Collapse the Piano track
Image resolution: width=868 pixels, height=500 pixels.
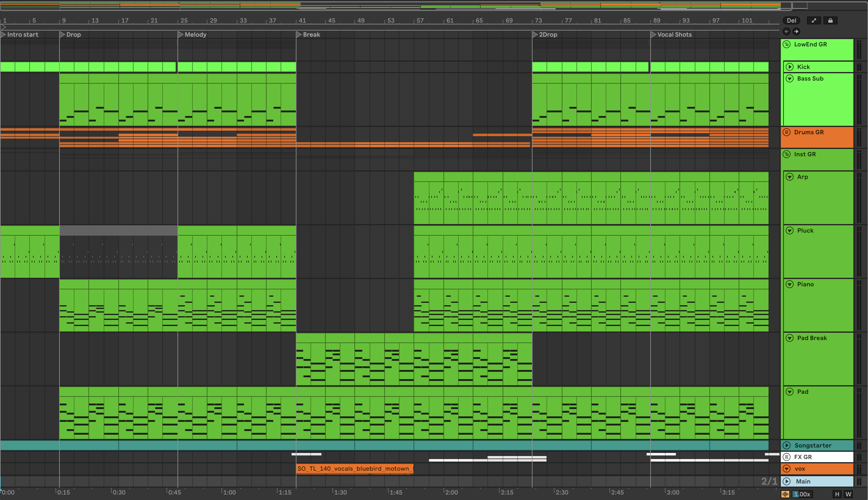pos(790,284)
